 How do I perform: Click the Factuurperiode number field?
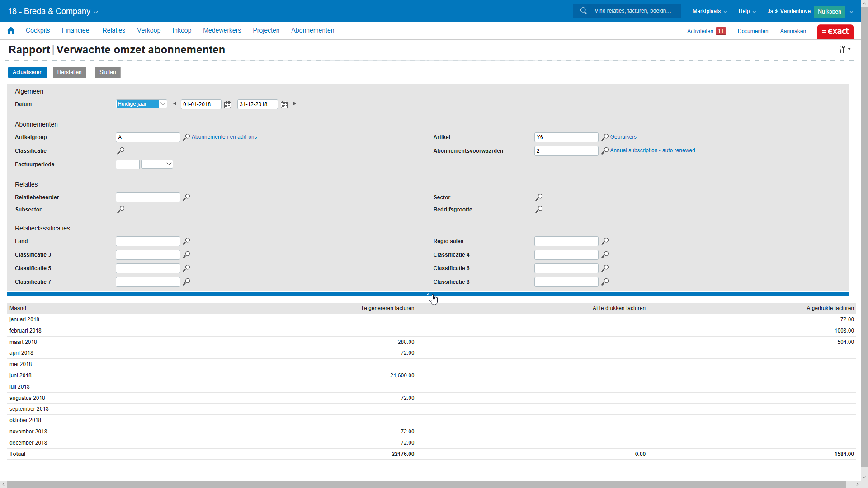(x=127, y=164)
